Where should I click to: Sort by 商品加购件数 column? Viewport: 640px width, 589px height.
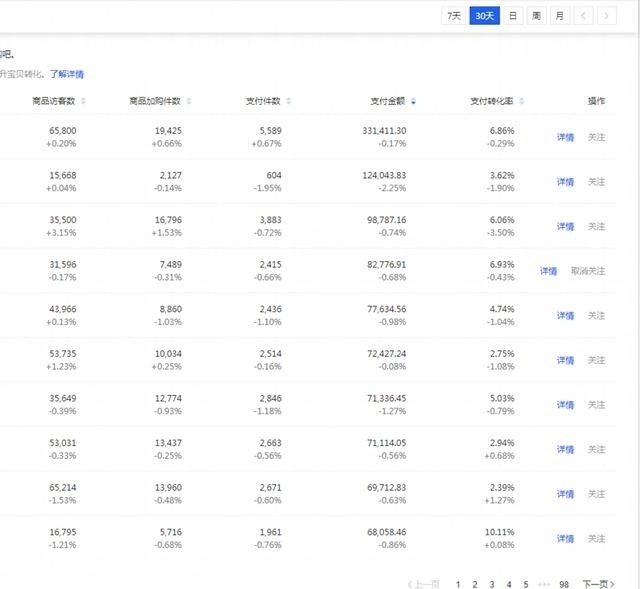click(x=160, y=101)
